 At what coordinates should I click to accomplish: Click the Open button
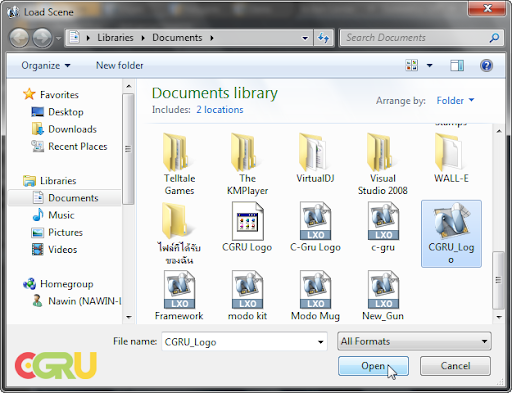click(x=373, y=366)
